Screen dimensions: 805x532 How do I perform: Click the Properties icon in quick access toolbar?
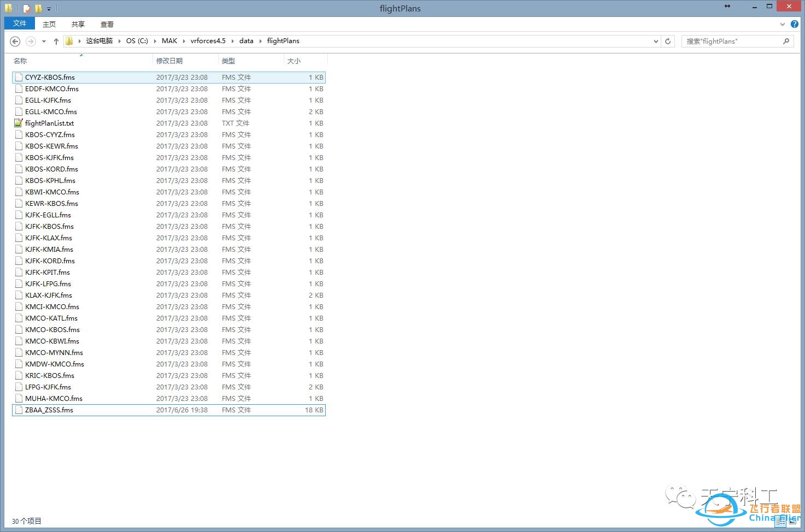pos(26,8)
